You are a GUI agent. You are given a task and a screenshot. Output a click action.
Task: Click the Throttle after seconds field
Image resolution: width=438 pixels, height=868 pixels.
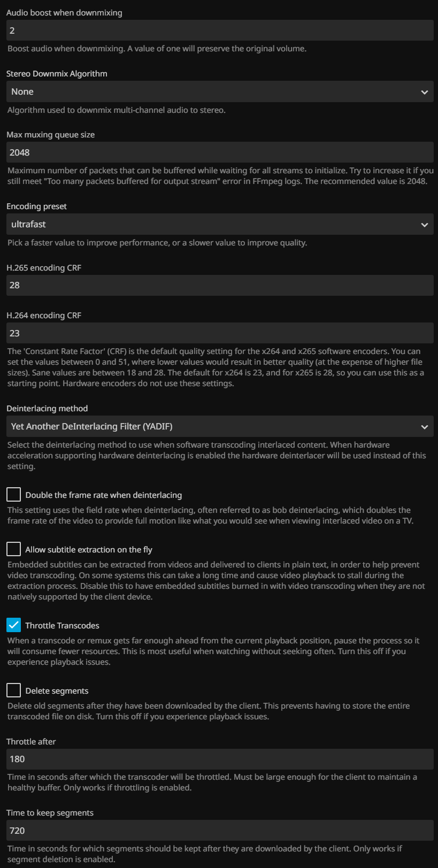click(219, 759)
